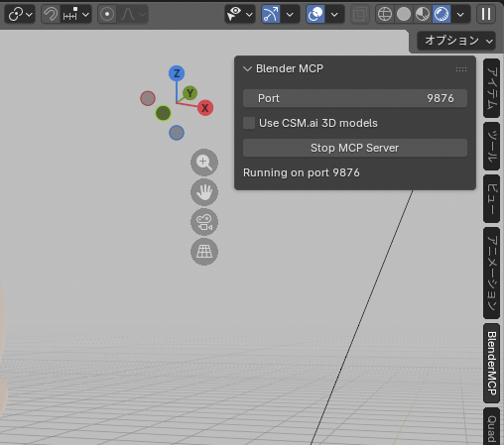The height and width of the screenshot is (445, 504).
Task: Click the pan view hand button
Action: 204,192
